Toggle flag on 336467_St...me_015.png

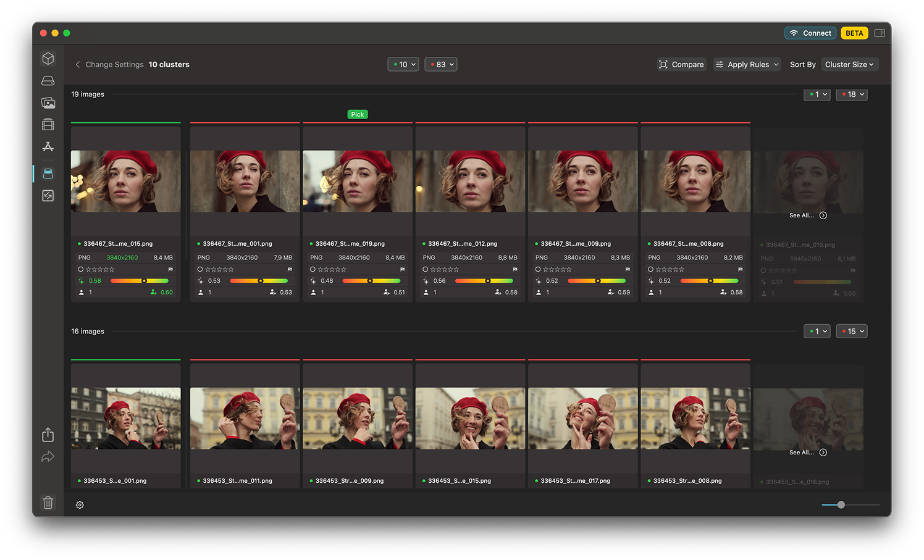click(170, 269)
